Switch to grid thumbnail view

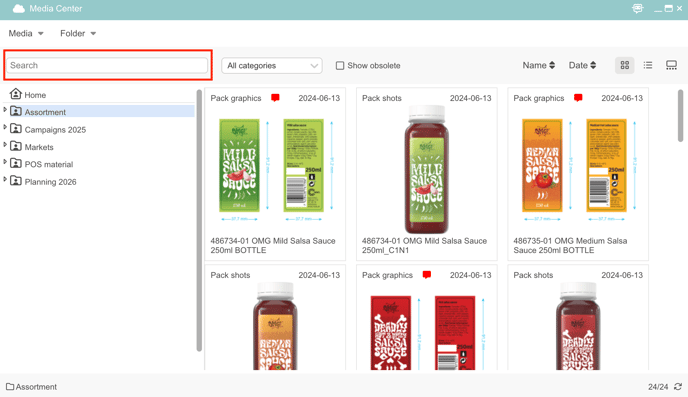(624, 65)
